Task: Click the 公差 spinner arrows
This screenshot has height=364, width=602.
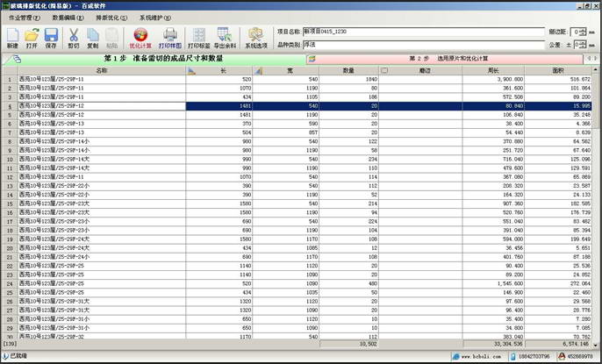Action: point(584,45)
